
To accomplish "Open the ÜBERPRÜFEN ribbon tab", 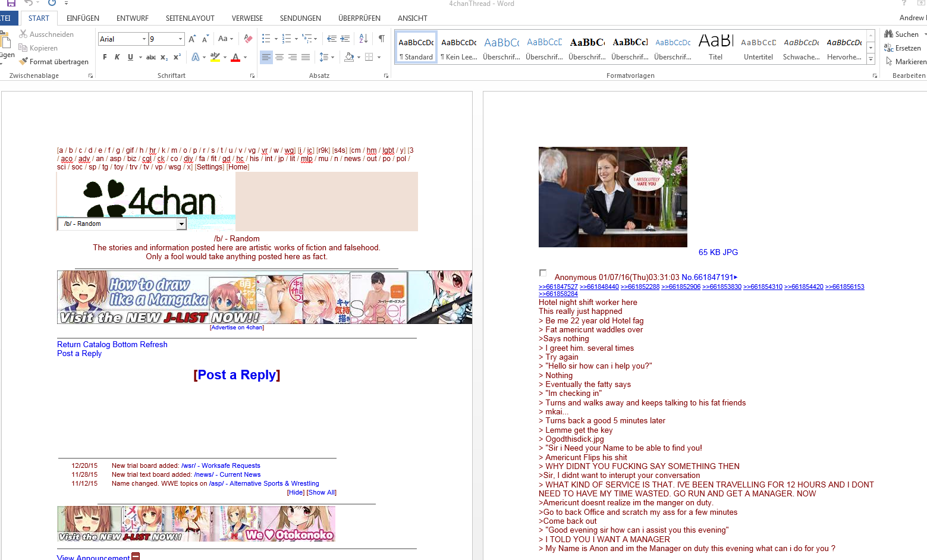I will pyautogui.click(x=359, y=18).
